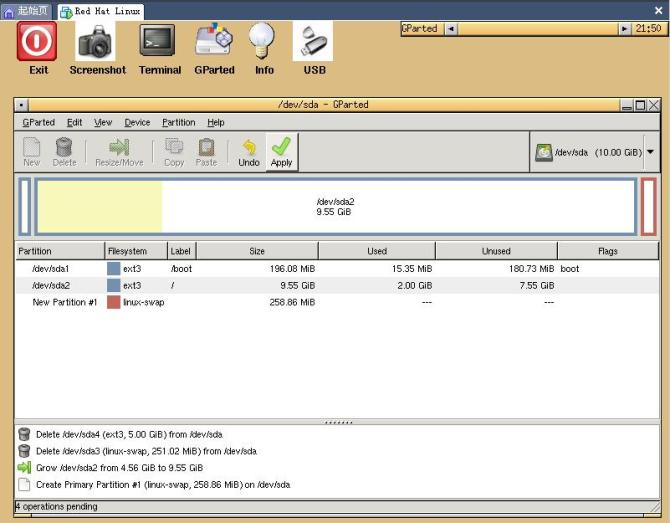Select the red swap block in graphic
The image size is (670, 523).
[x=648, y=207]
